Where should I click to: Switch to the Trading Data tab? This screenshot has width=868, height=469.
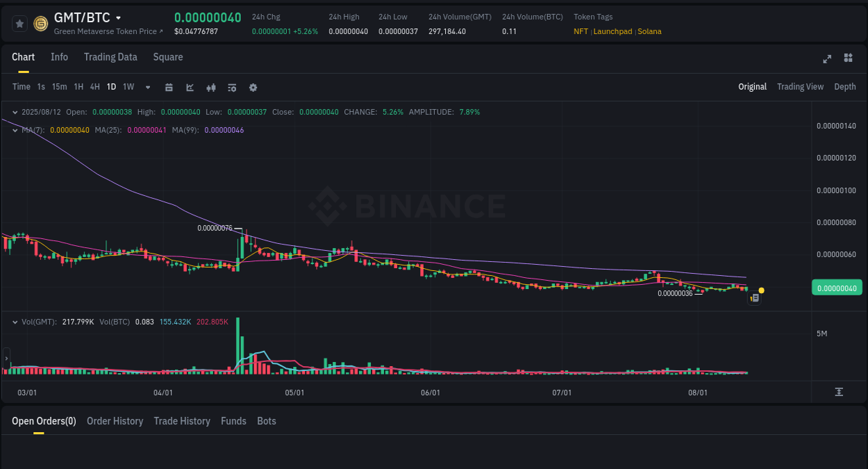click(110, 57)
